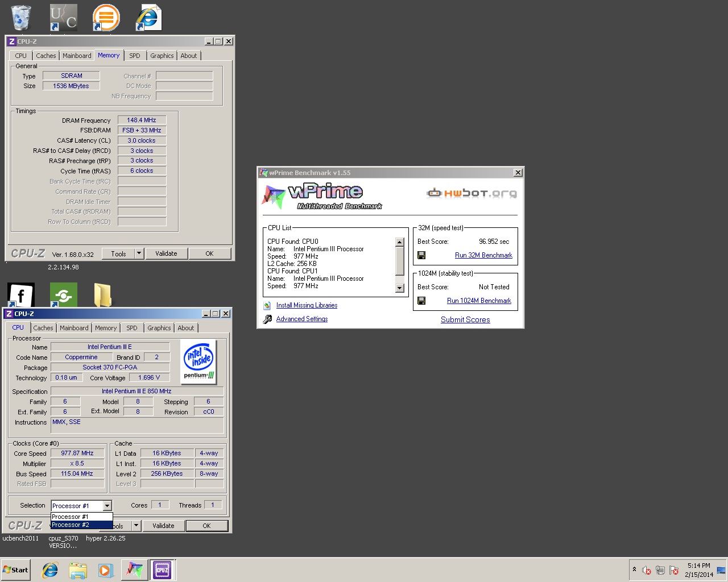
Task: Click the CPU List scrollbar thumb
Action: [x=399, y=260]
